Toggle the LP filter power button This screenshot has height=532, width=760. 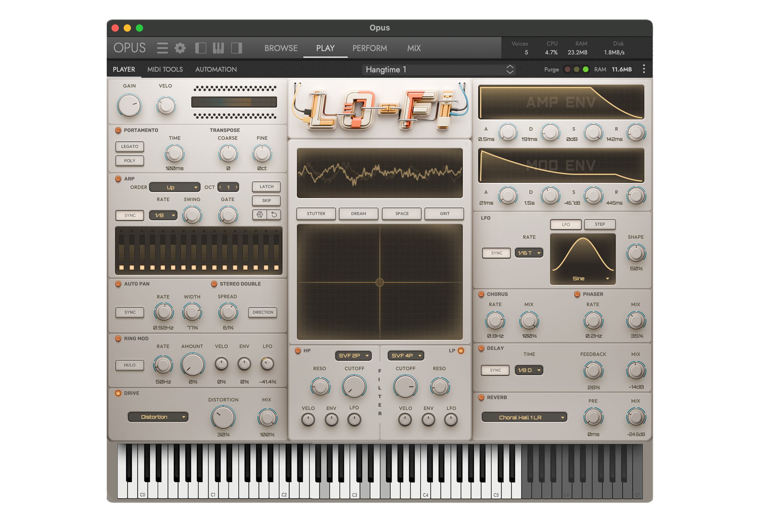[x=461, y=351]
